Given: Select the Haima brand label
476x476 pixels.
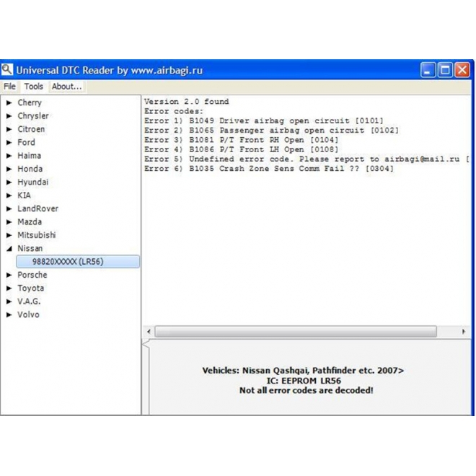Looking at the screenshot, I should pos(29,156).
